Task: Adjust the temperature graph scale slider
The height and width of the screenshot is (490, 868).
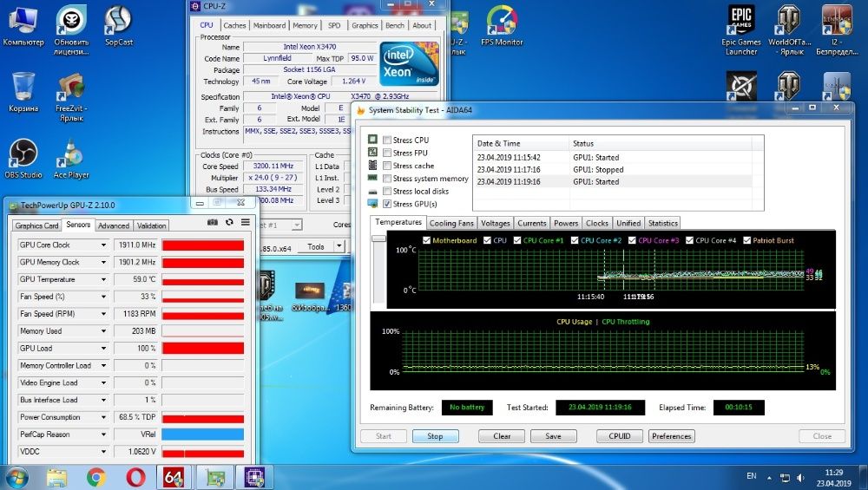Action: pyautogui.click(x=378, y=238)
